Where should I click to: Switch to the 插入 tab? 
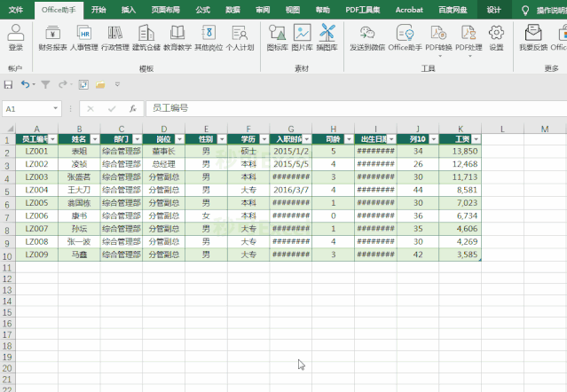[129, 10]
